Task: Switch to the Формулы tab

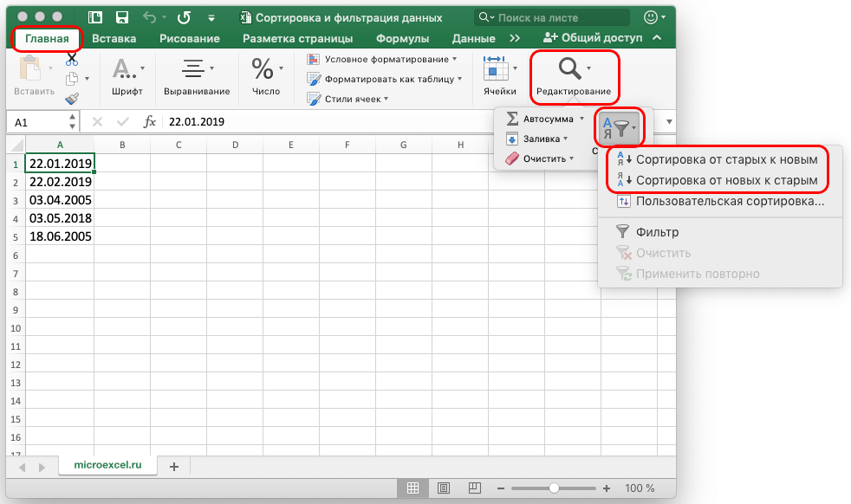Action: (402, 38)
